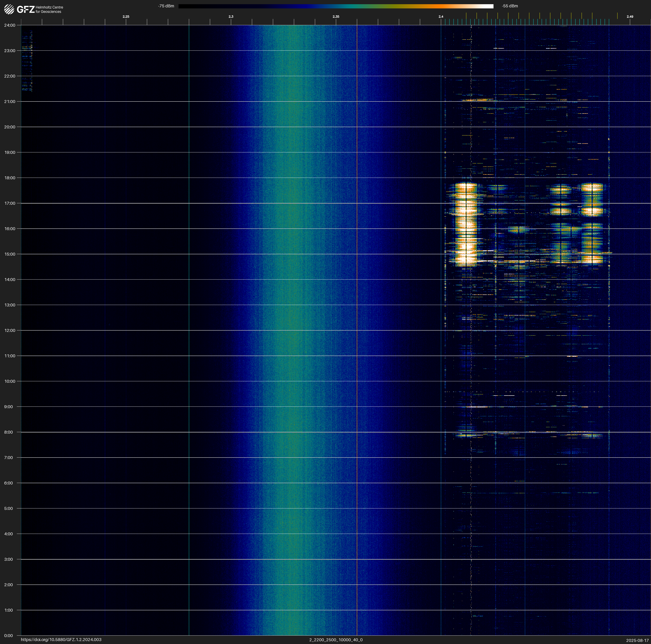
Task: Select the 2.25 frequency axis label
Action: (126, 17)
